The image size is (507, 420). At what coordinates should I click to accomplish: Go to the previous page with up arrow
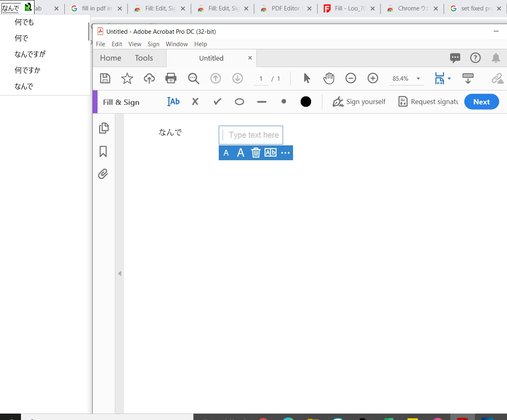[216, 78]
